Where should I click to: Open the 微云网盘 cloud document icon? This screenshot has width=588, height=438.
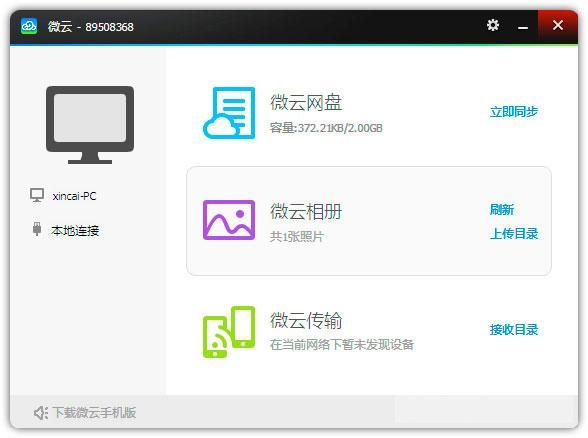click(x=229, y=113)
